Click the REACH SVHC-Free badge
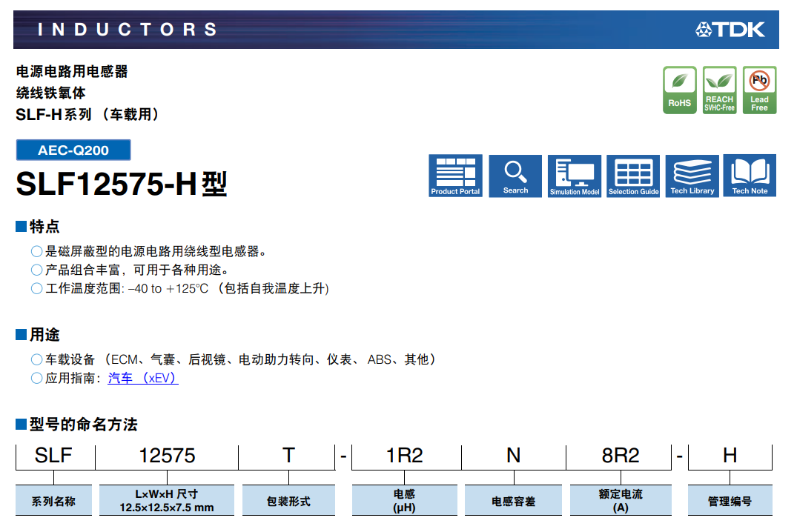The height and width of the screenshot is (532, 797). pos(719,90)
